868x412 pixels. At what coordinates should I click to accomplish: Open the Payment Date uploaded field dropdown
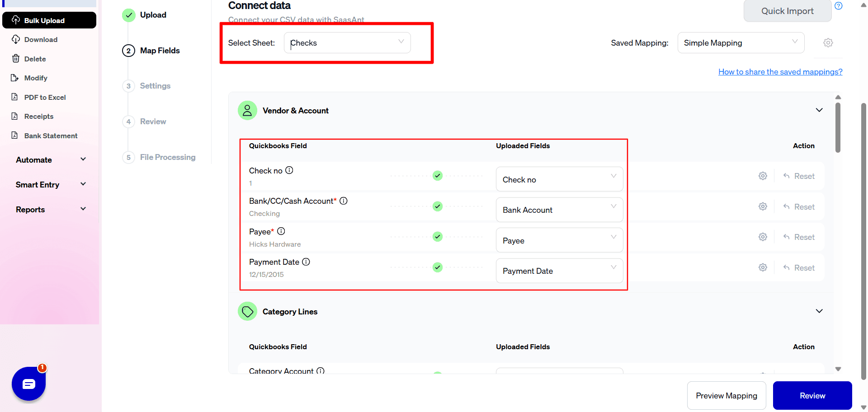tap(560, 271)
